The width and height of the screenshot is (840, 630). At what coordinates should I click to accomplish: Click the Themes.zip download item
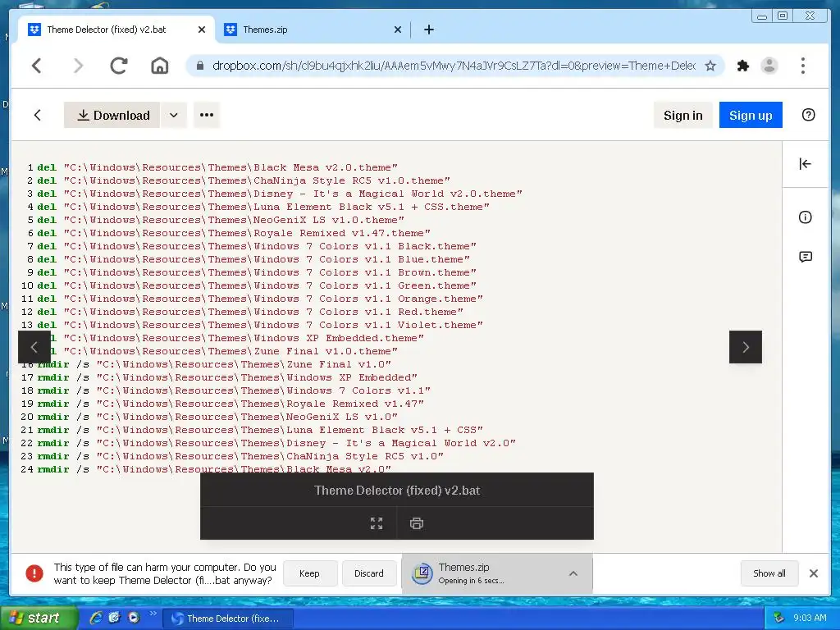[x=496, y=573]
